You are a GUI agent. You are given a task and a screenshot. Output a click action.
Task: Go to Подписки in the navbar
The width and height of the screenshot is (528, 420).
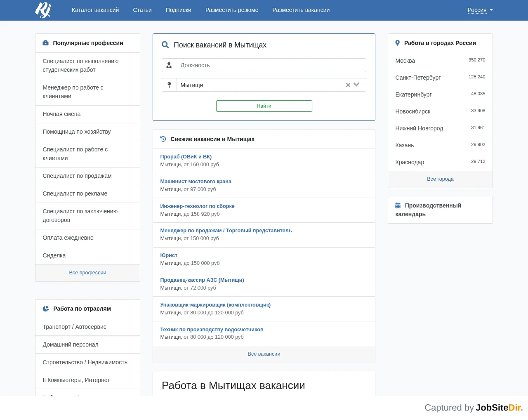pos(179,10)
